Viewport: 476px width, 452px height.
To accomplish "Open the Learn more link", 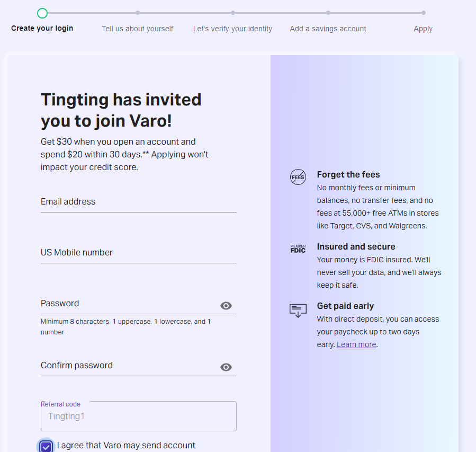I will [356, 344].
